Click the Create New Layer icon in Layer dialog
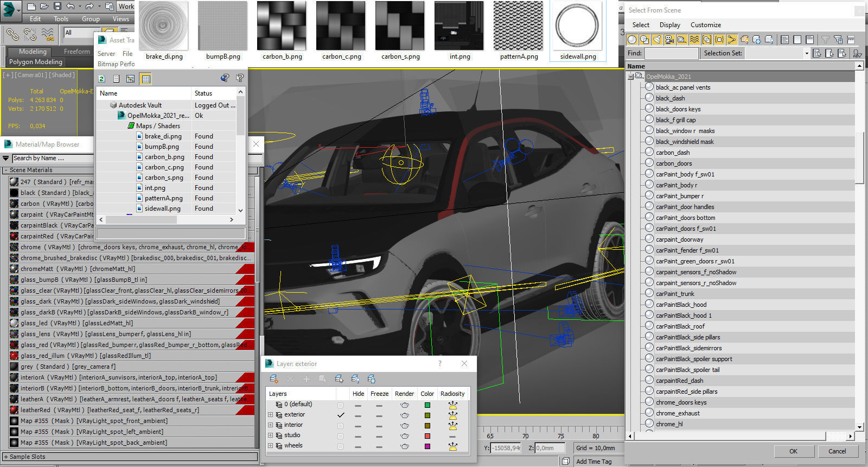Image resolution: width=868 pixels, height=467 pixels. tap(274, 379)
